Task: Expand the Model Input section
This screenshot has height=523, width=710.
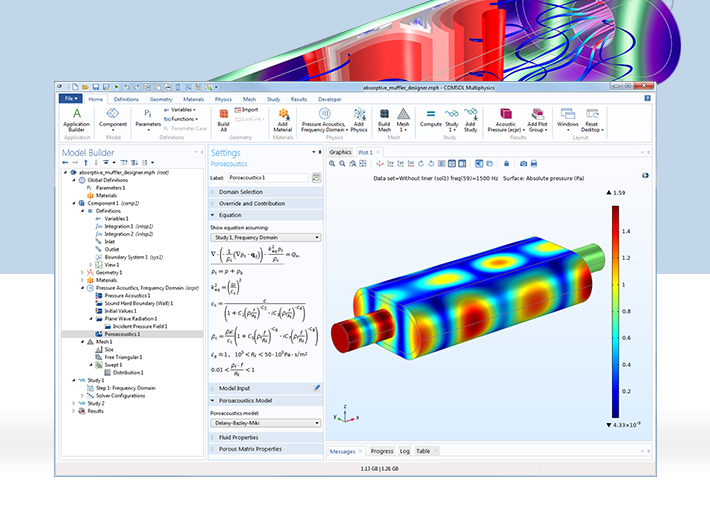Action: click(x=266, y=388)
